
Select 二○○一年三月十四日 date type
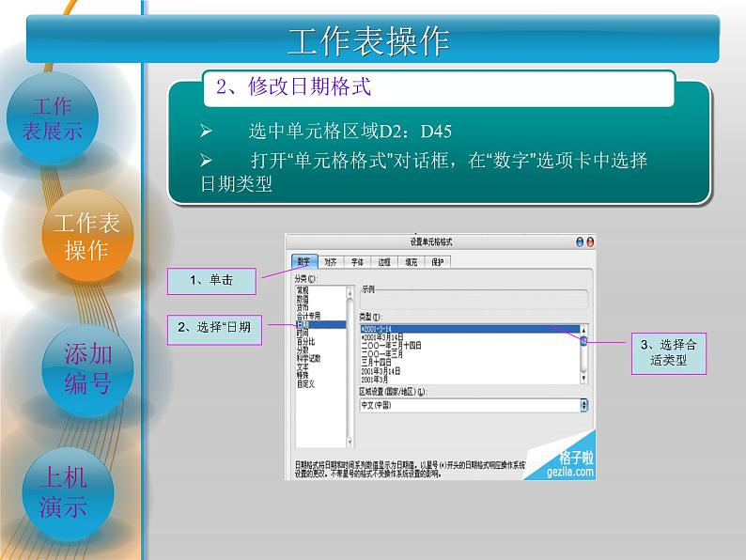click(x=391, y=346)
